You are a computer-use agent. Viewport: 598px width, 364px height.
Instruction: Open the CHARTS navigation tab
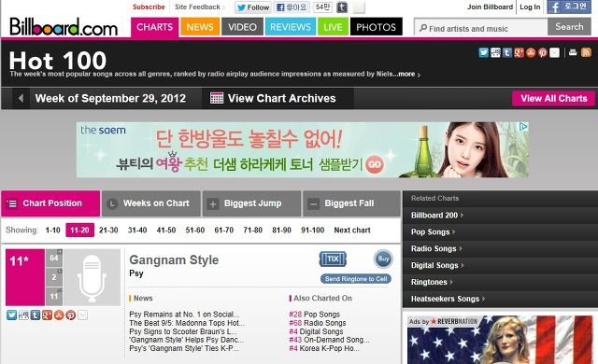pos(154,27)
